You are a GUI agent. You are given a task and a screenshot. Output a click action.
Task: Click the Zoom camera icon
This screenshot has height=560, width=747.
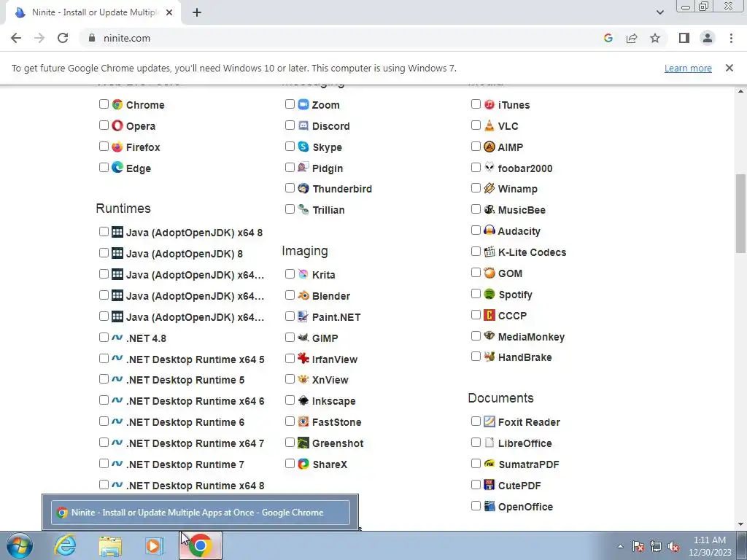point(303,104)
